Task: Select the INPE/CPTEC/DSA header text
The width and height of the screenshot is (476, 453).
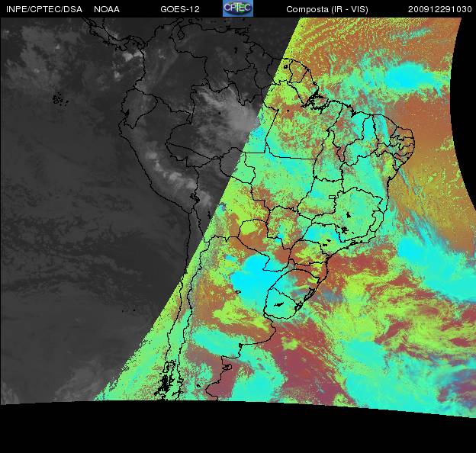Action: pos(44,9)
